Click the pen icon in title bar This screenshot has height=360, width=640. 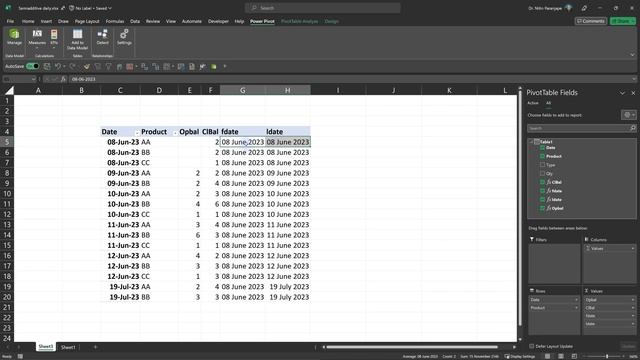pyautogui.click(x=584, y=8)
